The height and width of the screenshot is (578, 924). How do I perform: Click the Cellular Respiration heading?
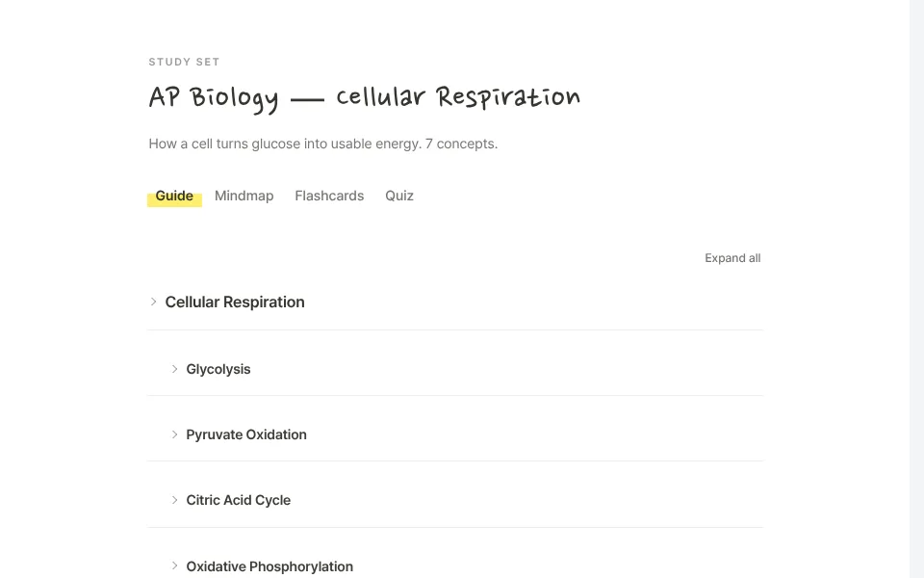[x=235, y=302]
